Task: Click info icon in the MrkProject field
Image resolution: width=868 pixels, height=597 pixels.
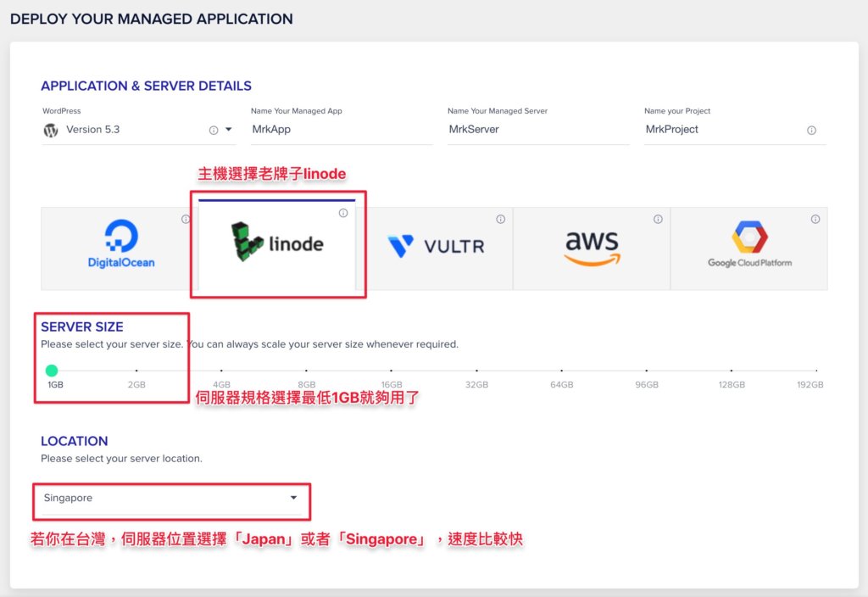Action: click(811, 130)
